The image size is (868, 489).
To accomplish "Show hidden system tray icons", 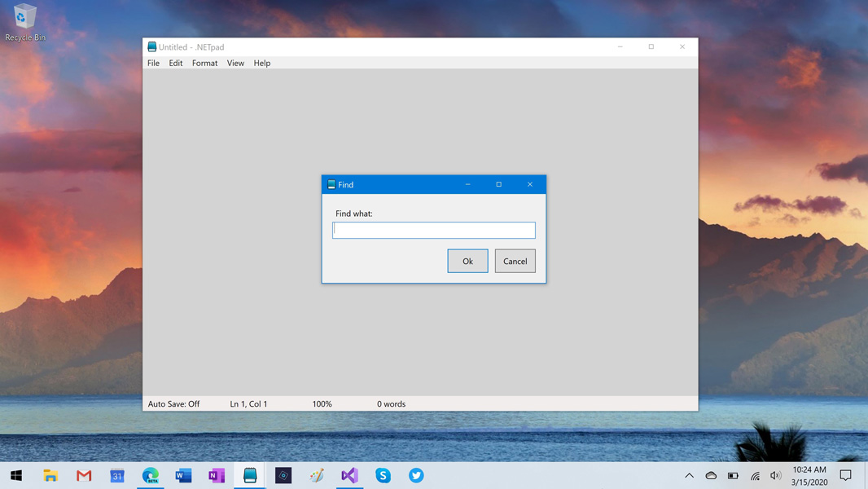I will tap(689, 476).
